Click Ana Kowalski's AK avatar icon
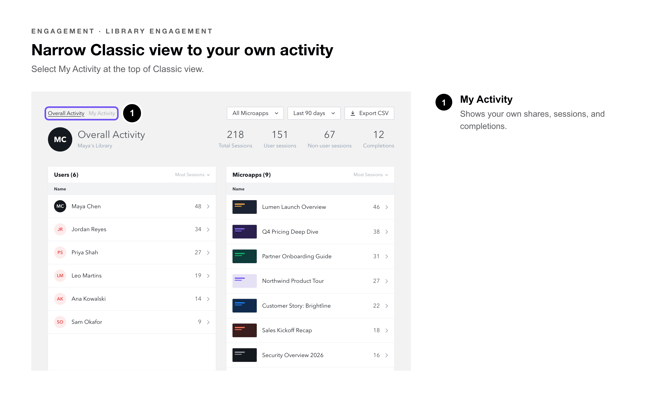670x402 pixels. tap(60, 299)
